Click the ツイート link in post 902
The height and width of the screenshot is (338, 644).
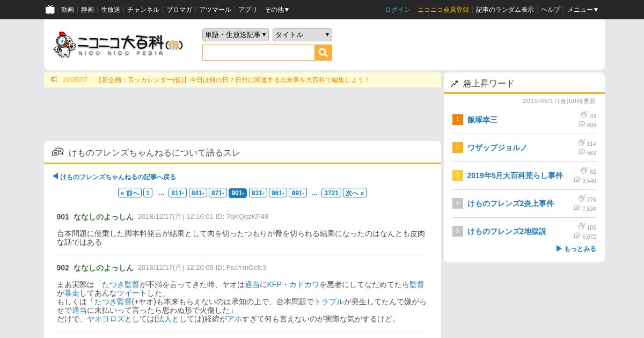pos(132,293)
